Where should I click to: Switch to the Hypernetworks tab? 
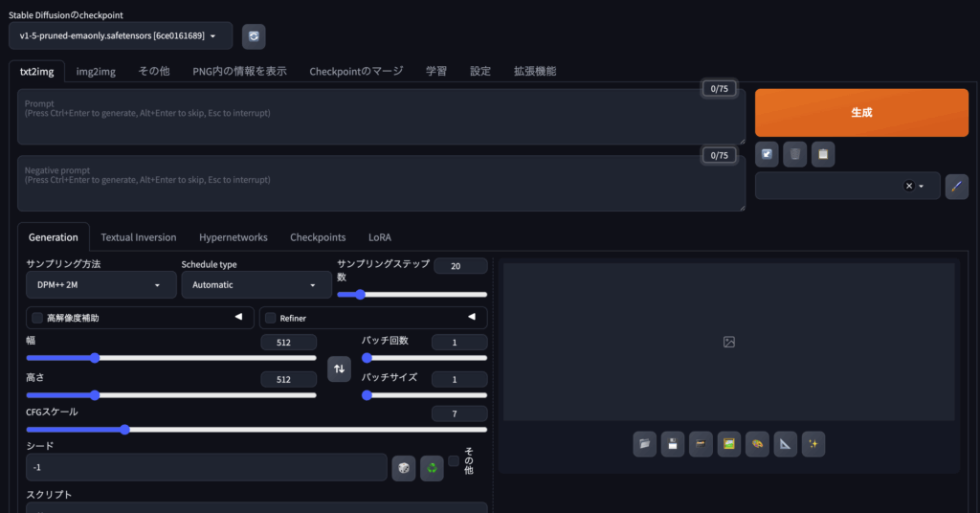point(234,237)
